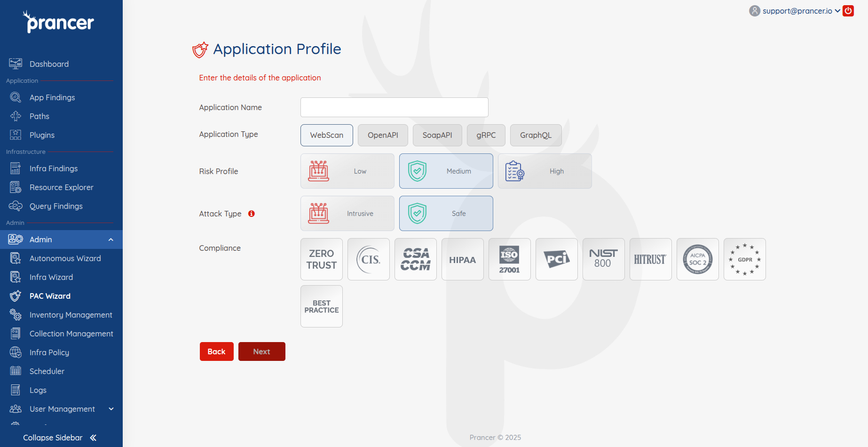Viewport: 868px width, 447px height.
Task: Open the Paths page
Action: [x=39, y=116]
